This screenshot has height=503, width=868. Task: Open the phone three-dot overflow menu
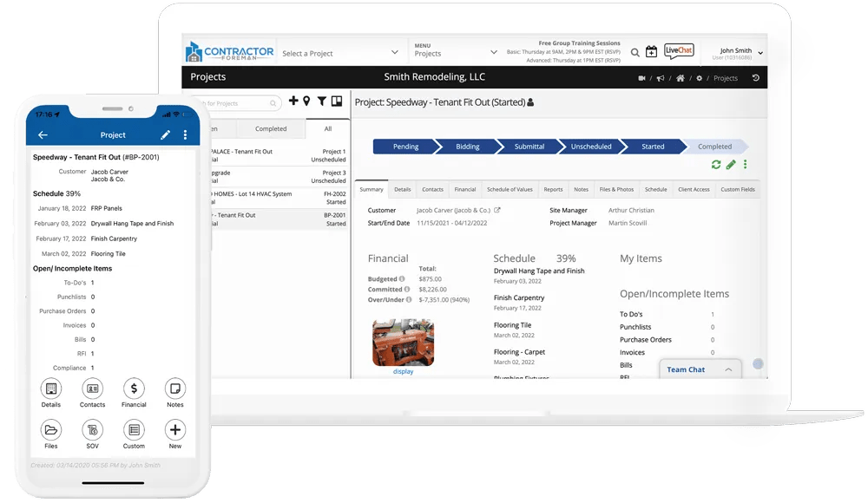click(x=185, y=135)
